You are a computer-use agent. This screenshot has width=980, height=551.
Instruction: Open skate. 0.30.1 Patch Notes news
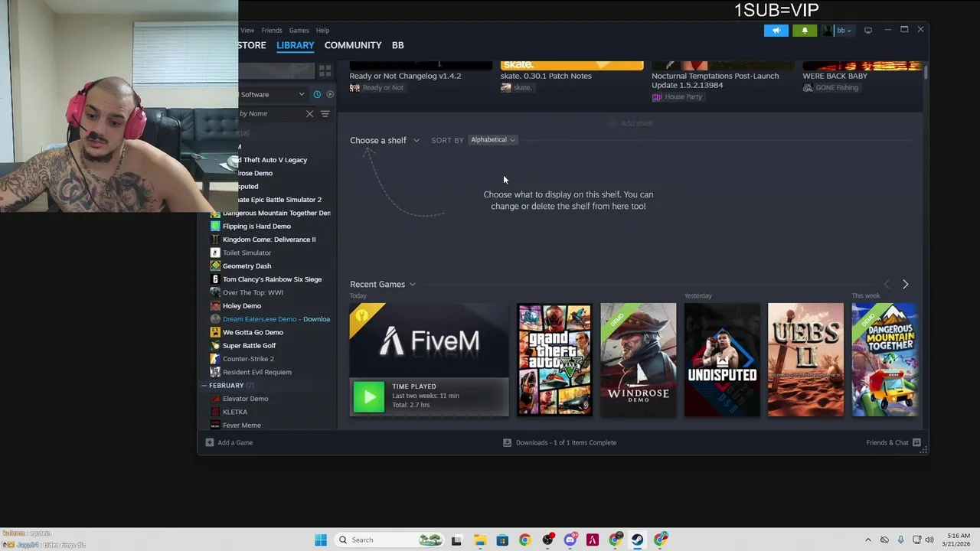click(x=546, y=76)
